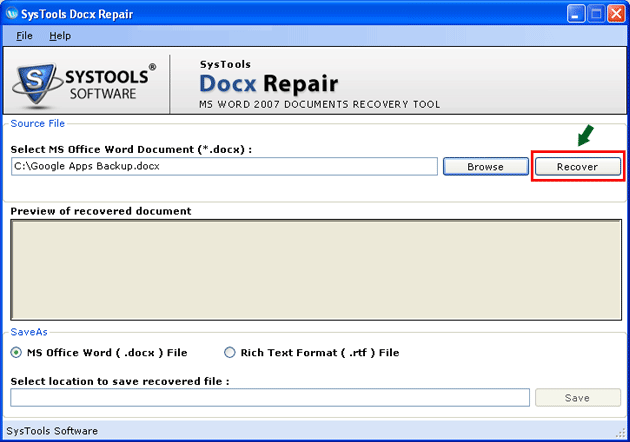Choose Rich Text Format (.rtf) File option

pos(230,352)
